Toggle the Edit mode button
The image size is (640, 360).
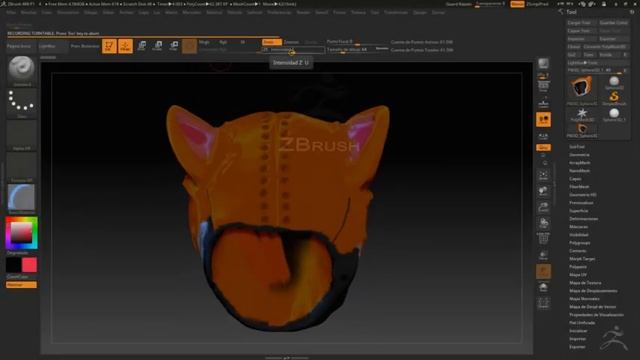coord(109,46)
